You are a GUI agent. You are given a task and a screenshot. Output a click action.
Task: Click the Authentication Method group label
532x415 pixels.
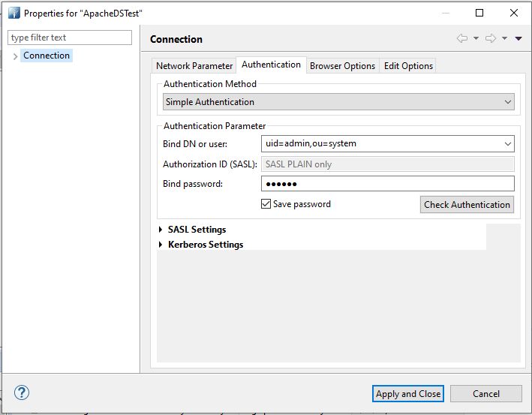click(210, 84)
